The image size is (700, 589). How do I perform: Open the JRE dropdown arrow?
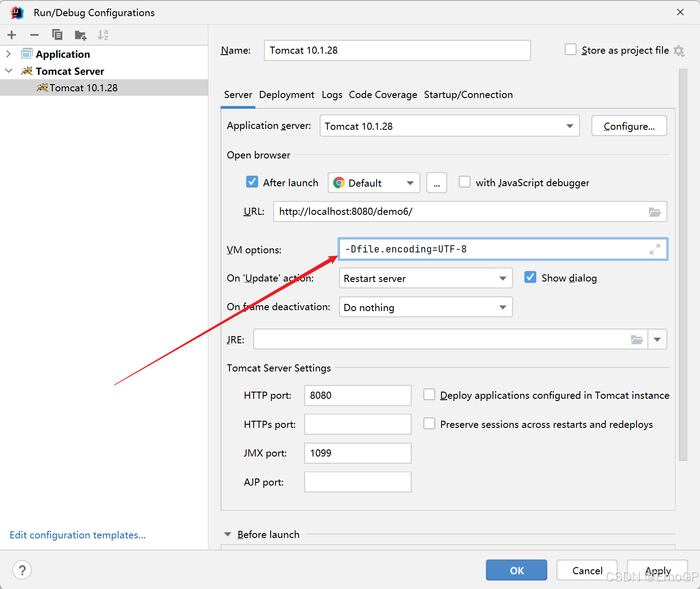click(x=657, y=339)
